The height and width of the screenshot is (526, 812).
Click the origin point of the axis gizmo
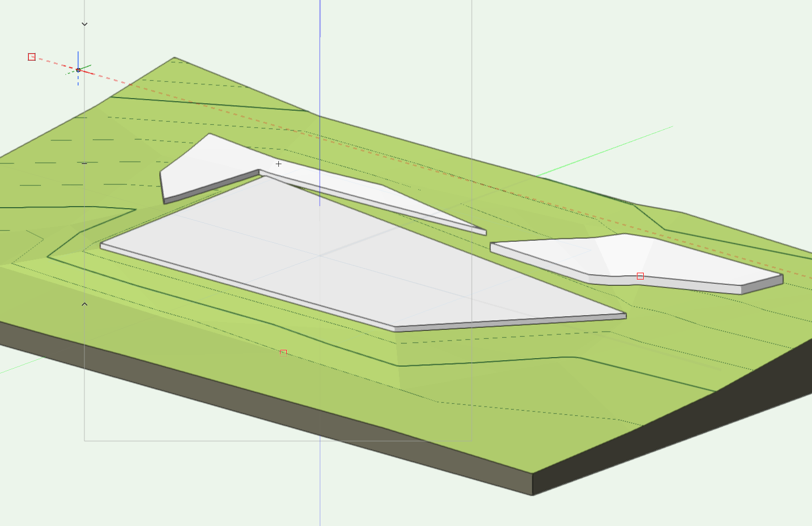point(78,70)
